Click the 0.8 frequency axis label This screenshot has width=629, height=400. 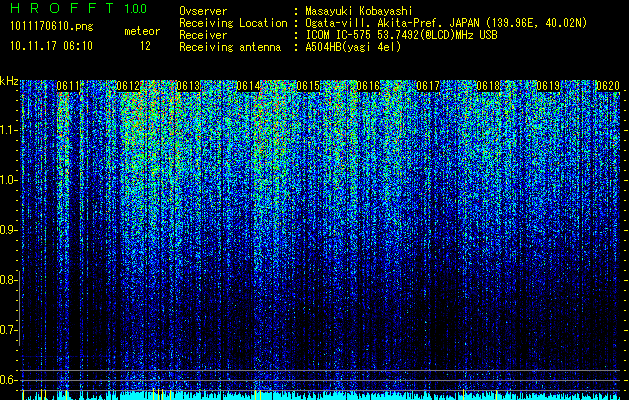pos(8,280)
